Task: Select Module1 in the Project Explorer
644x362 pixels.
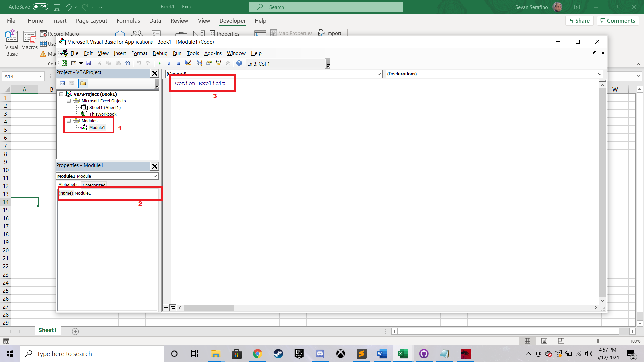Action: pos(97,127)
